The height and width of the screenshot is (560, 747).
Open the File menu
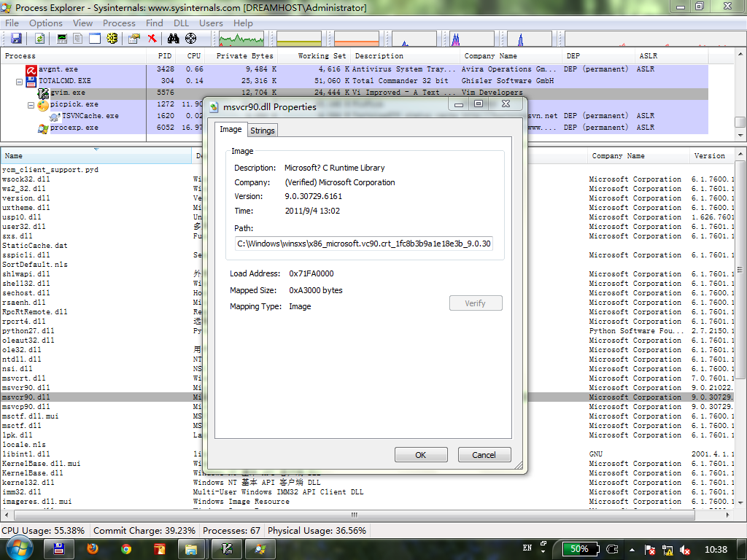point(12,23)
